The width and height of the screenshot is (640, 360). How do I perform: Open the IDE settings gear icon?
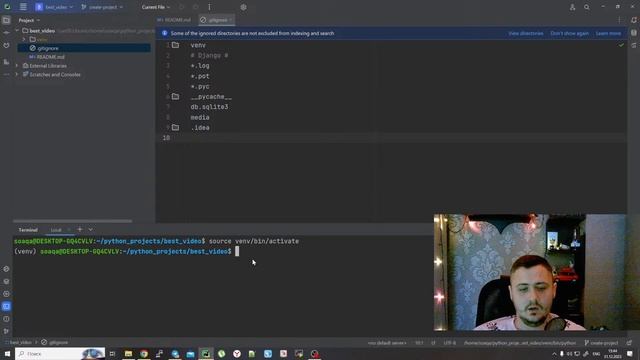243,7
